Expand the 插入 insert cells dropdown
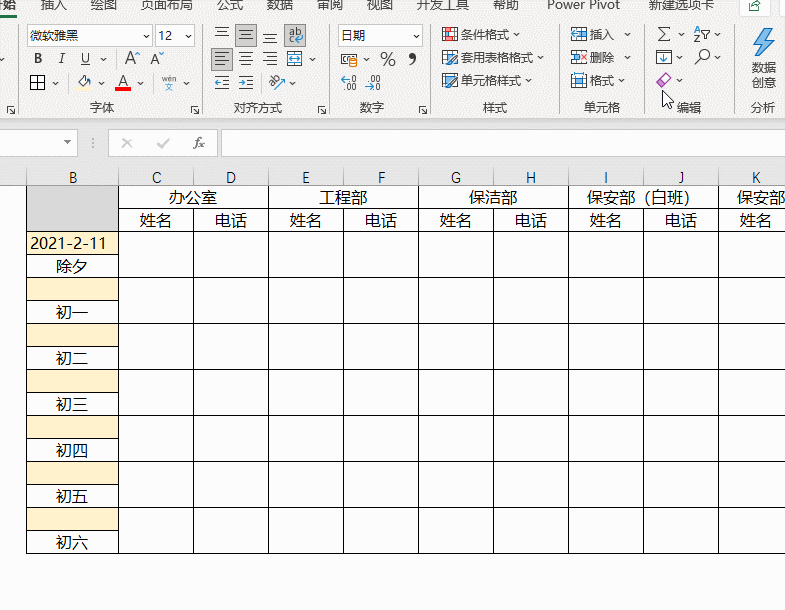This screenshot has width=785, height=610. [x=627, y=35]
